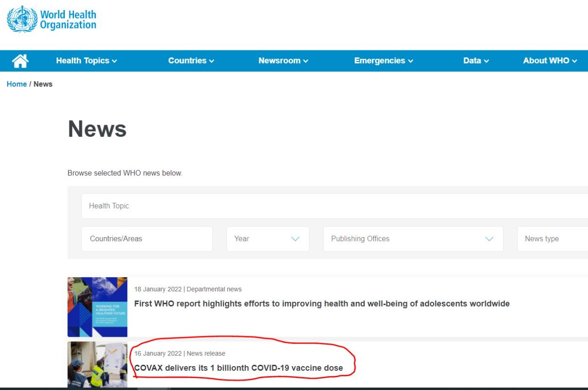The image size is (588, 390).
Task: Expand the Emergencies menu
Action: coord(383,61)
